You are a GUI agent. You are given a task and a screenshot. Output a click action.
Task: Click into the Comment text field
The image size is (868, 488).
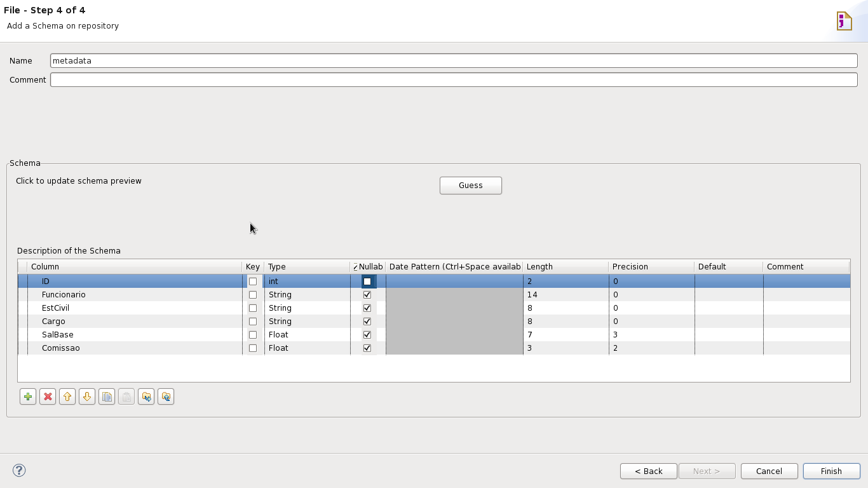click(x=454, y=80)
